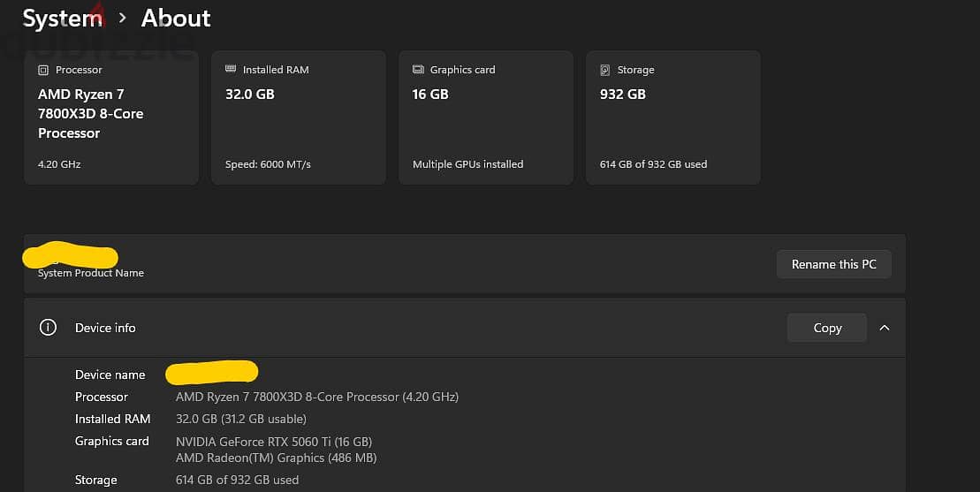The image size is (980, 492).
Task: Open the Storage summary card
Action: pyautogui.click(x=673, y=117)
